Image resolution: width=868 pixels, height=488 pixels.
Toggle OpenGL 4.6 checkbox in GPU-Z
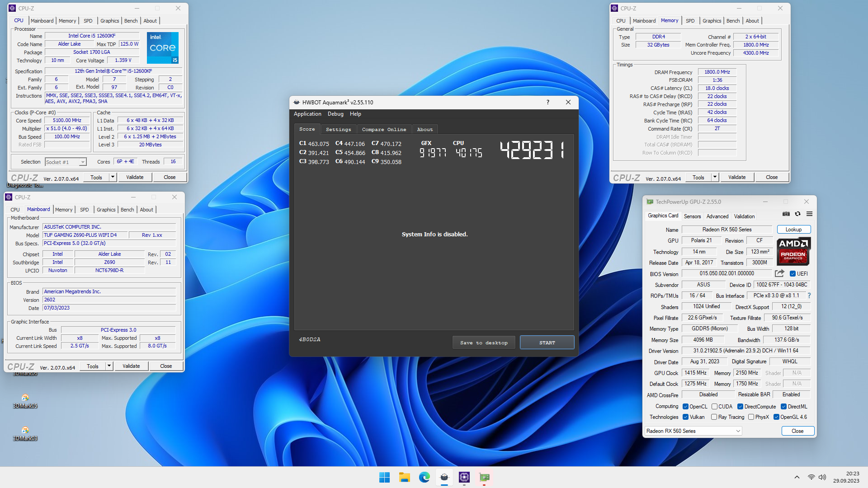tap(776, 417)
